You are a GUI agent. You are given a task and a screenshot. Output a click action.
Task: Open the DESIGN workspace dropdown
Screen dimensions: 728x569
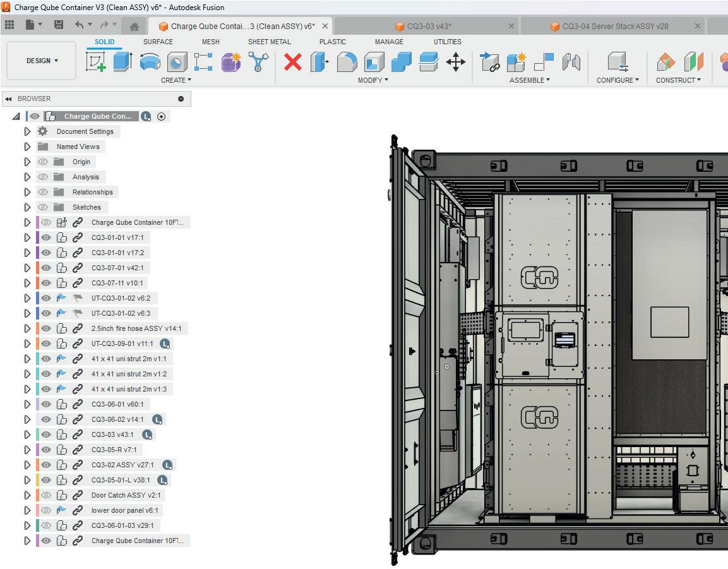click(42, 61)
